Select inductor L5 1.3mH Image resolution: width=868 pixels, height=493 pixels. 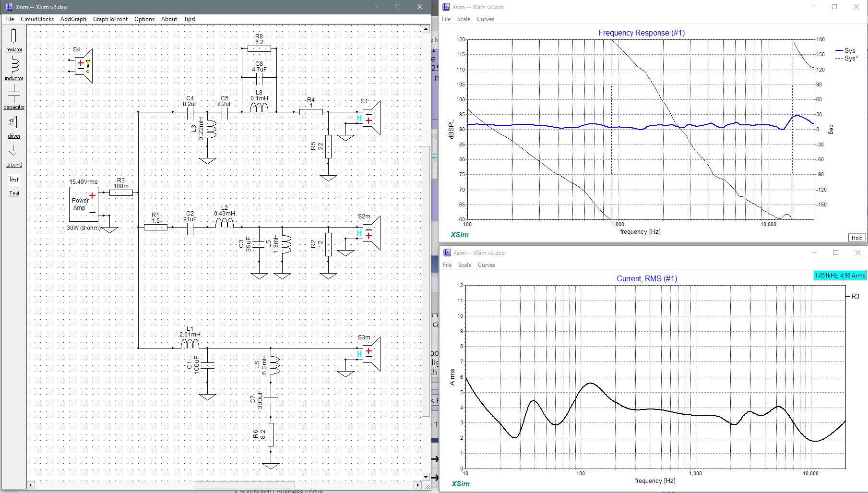(x=286, y=244)
